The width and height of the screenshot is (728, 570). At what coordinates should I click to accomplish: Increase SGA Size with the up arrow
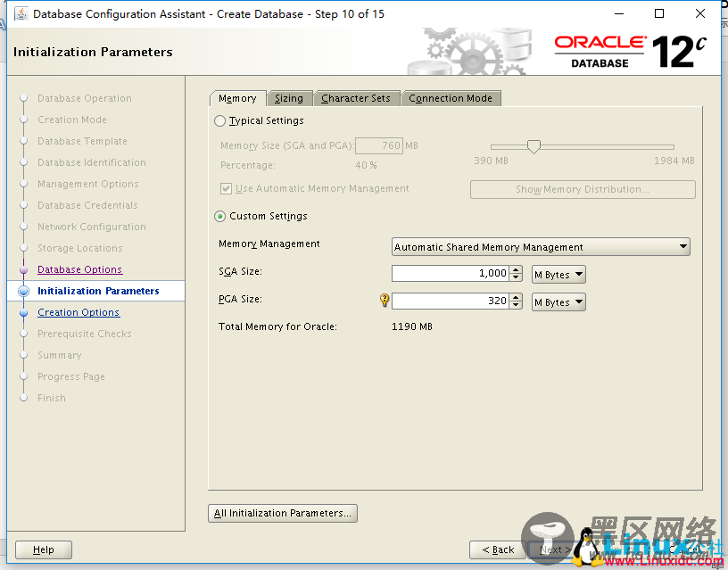516,269
